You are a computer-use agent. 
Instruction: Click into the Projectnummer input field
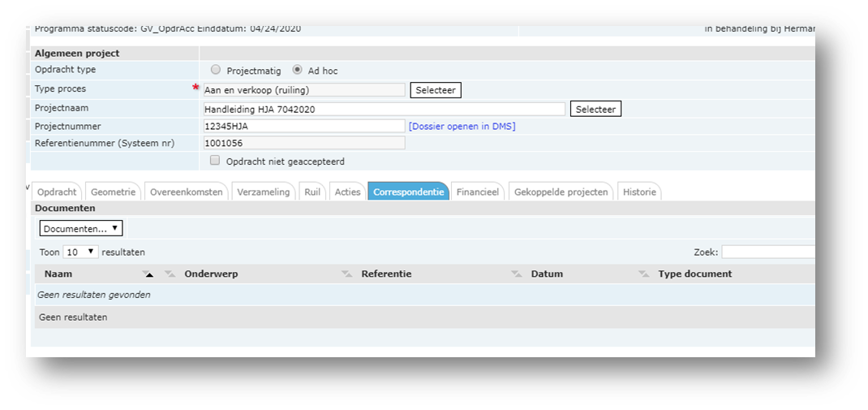(303, 126)
